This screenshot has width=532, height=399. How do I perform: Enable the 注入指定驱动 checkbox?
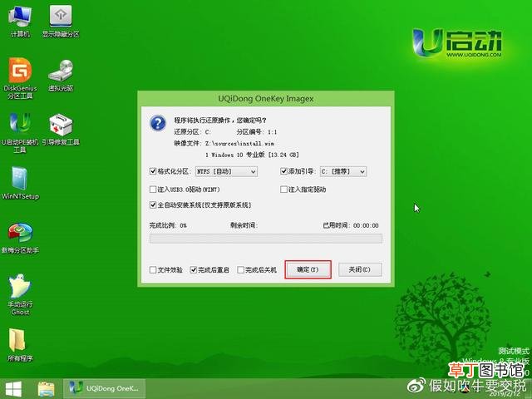click(283, 190)
